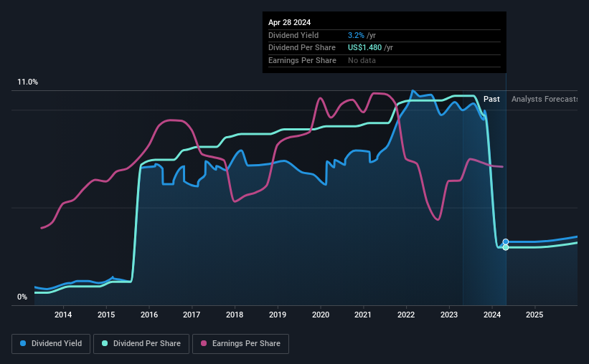This screenshot has width=589, height=364.
Task: Click the US$1.480 dividend per share value
Action: click(x=364, y=48)
